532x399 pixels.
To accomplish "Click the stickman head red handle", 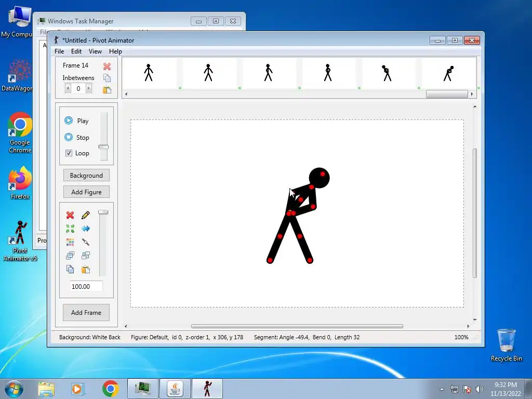I will 322,174.
